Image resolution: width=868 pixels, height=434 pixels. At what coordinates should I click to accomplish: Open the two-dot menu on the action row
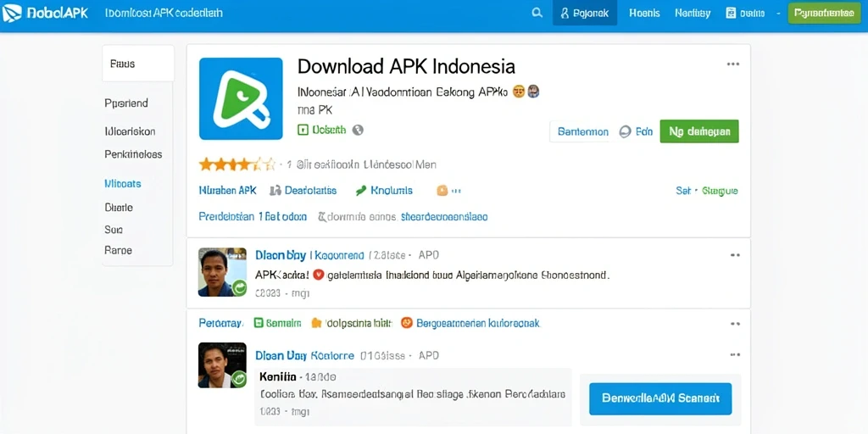735,323
